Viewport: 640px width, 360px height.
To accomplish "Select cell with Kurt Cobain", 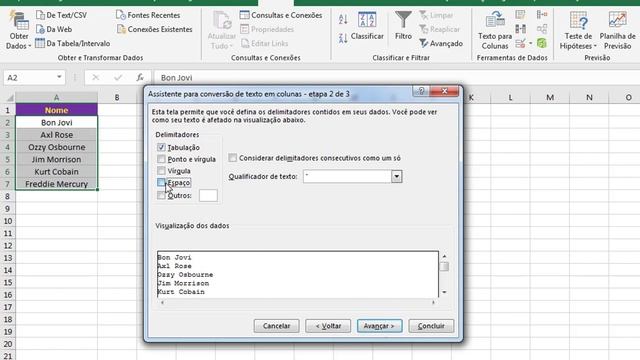I will point(56,172).
